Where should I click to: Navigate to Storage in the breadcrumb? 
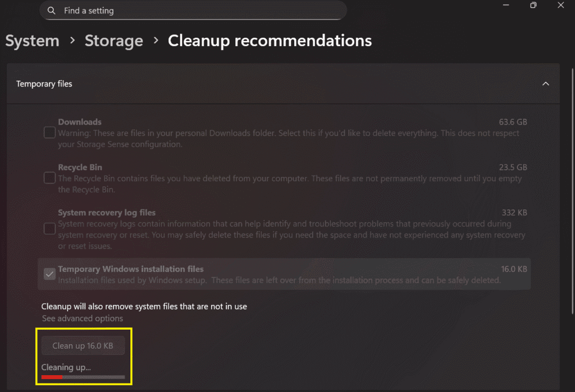coord(113,40)
